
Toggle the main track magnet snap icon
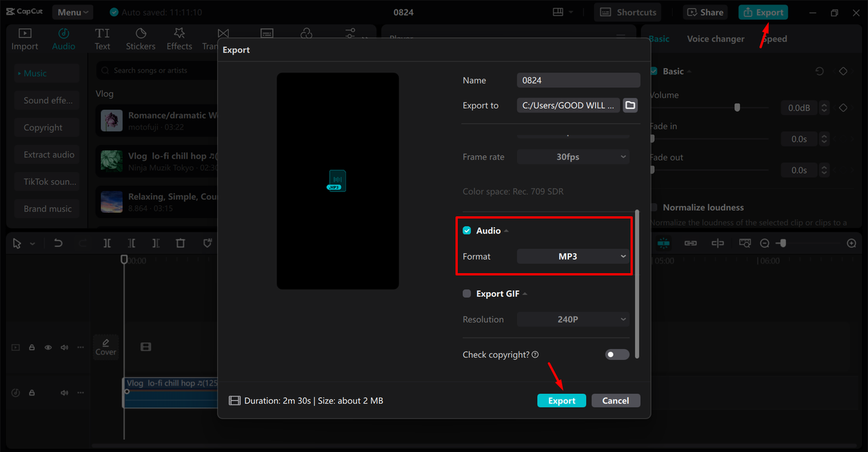663,243
